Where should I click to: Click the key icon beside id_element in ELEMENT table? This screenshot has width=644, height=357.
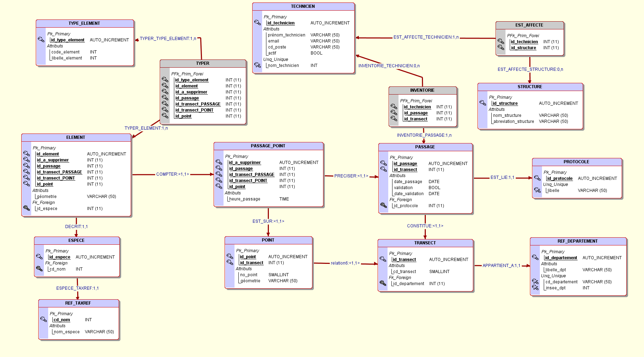[x=27, y=154]
